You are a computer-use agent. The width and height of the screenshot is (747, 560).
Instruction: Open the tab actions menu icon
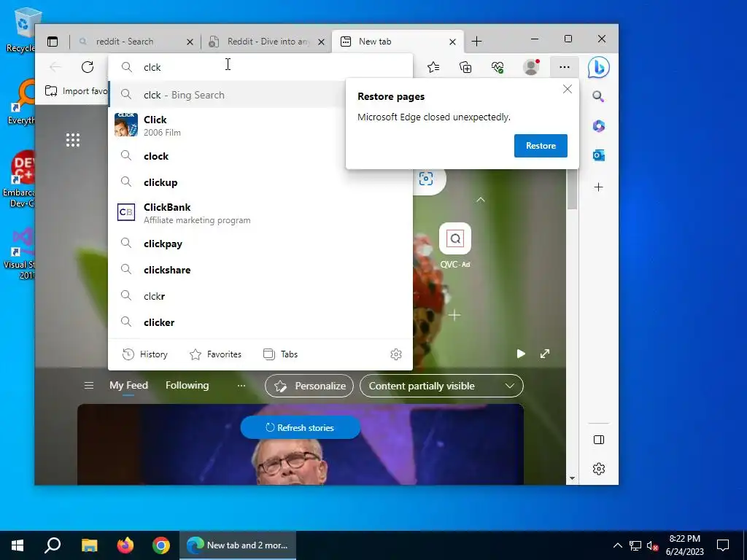tap(53, 42)
